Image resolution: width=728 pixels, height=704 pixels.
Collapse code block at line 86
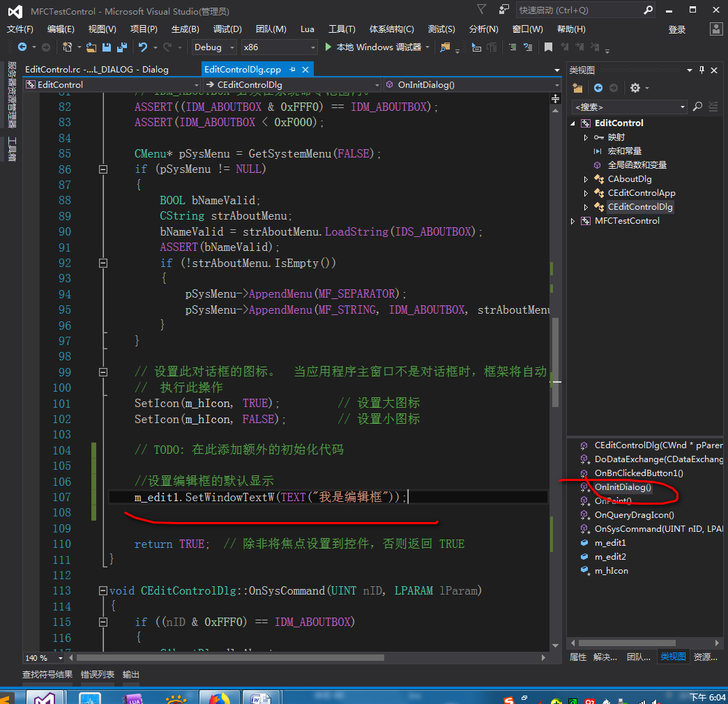103,169
